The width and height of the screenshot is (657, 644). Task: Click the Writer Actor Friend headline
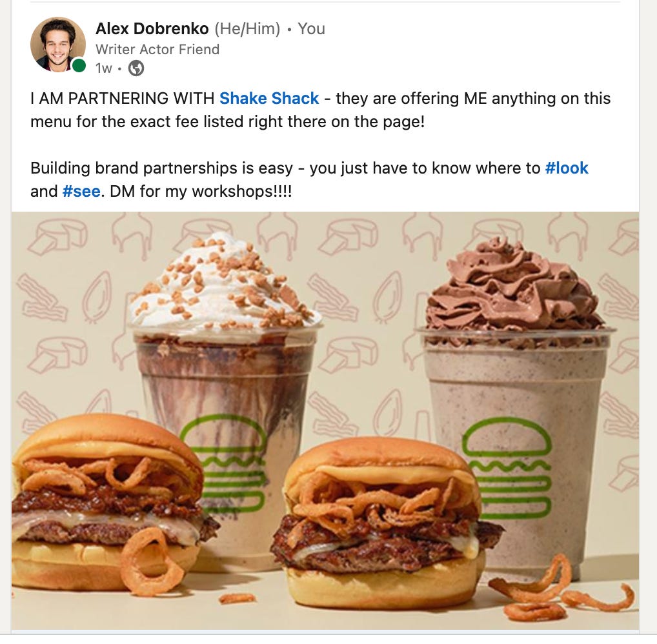pyautogui.click(x=157, y=50)
